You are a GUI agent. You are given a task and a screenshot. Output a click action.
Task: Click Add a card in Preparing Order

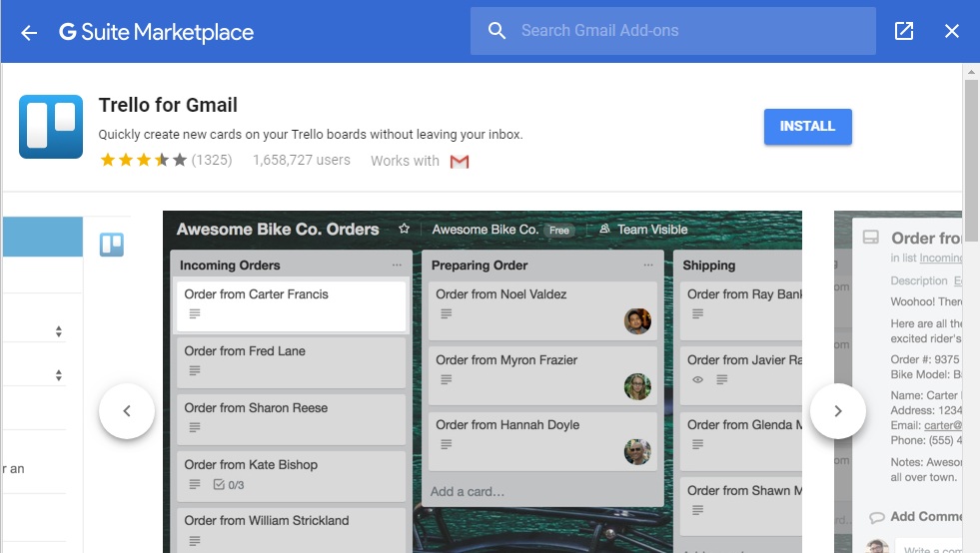pos(468,492)
